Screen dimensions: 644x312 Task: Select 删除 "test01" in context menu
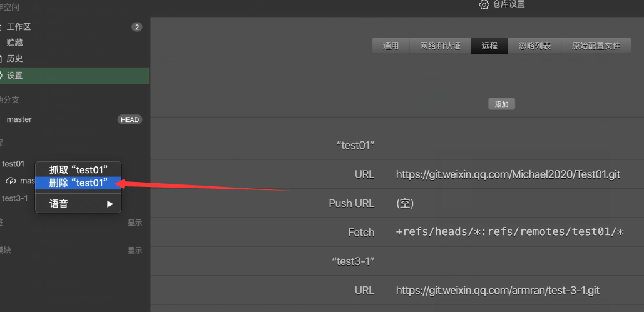[78, 183]
